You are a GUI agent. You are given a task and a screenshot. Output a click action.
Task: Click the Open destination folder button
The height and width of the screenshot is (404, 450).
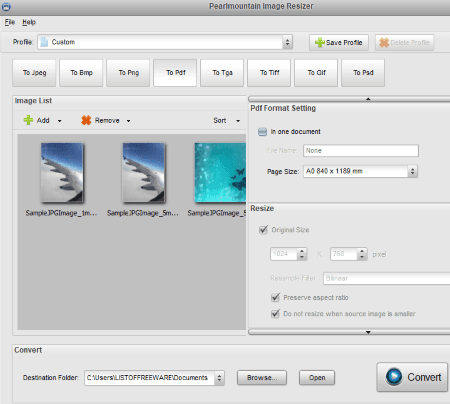click(317, 378)
